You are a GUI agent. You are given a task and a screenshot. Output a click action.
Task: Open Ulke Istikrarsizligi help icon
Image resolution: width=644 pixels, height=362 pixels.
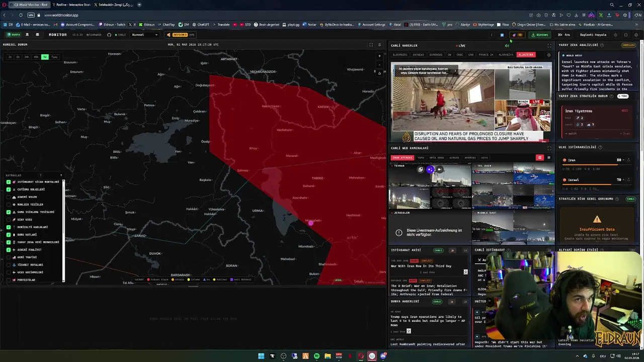coord(600,147)
